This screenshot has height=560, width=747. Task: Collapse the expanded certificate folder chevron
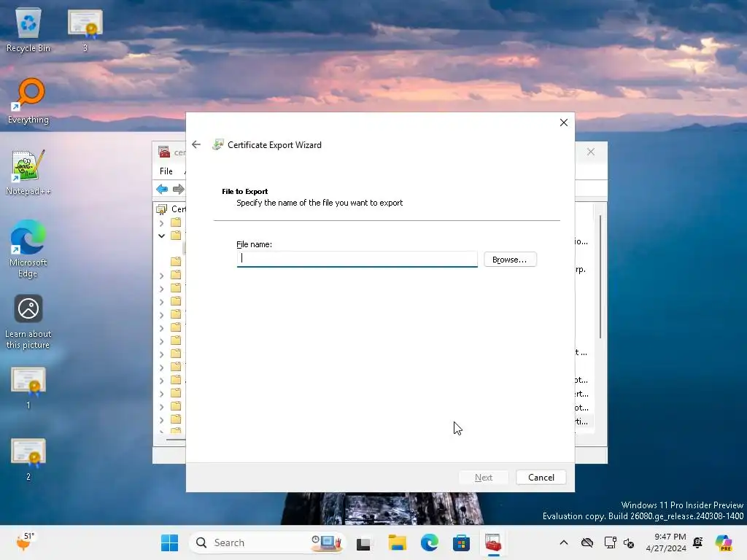coord(161,236)
